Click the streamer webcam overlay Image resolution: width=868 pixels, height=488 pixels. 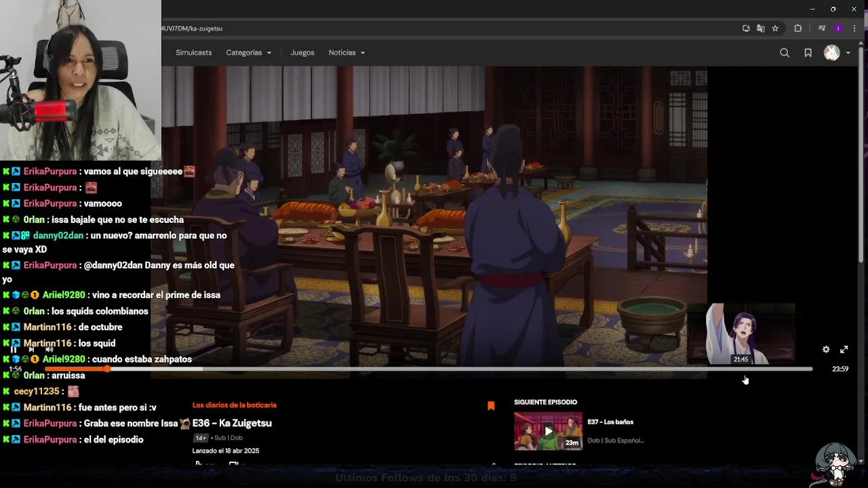(81, 80)
